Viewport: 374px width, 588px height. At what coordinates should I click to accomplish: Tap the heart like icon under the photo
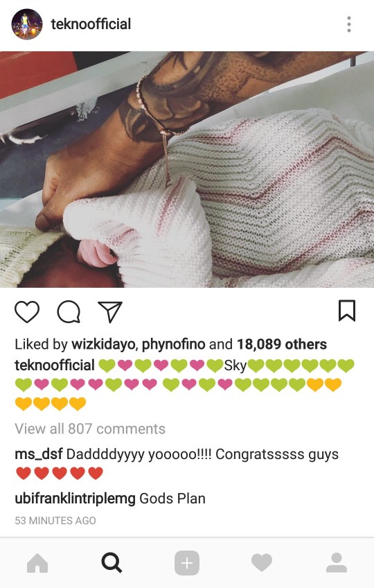click(27, 311)
